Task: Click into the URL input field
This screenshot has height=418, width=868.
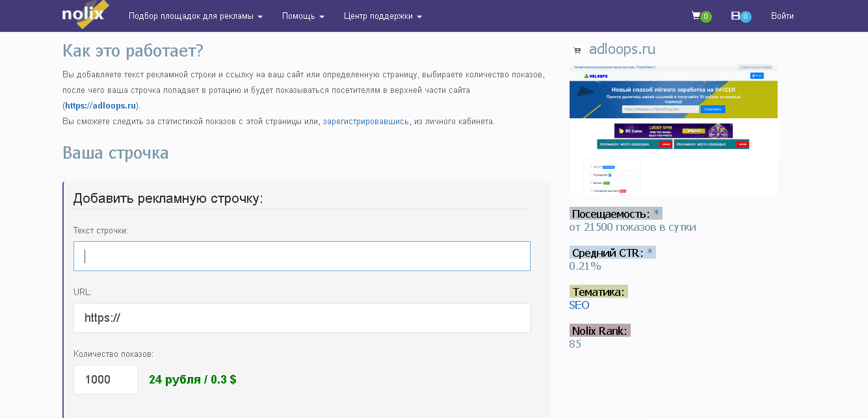Action: point(302,318)
